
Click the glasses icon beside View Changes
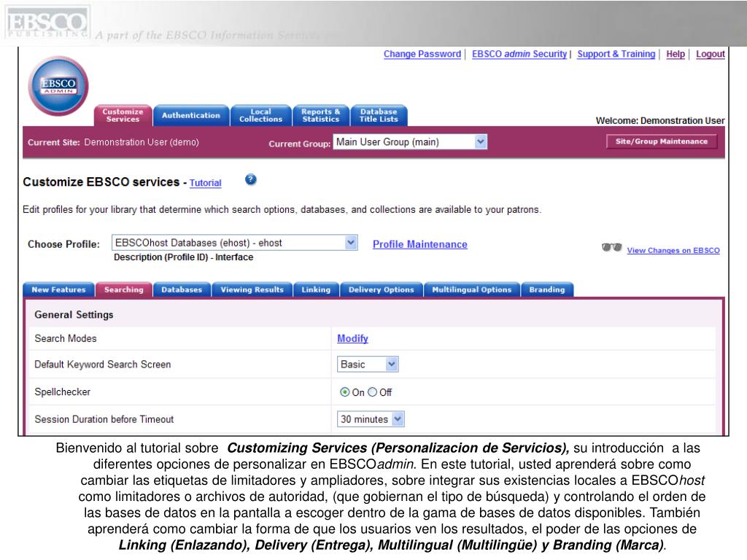click(x=612, y=247)
